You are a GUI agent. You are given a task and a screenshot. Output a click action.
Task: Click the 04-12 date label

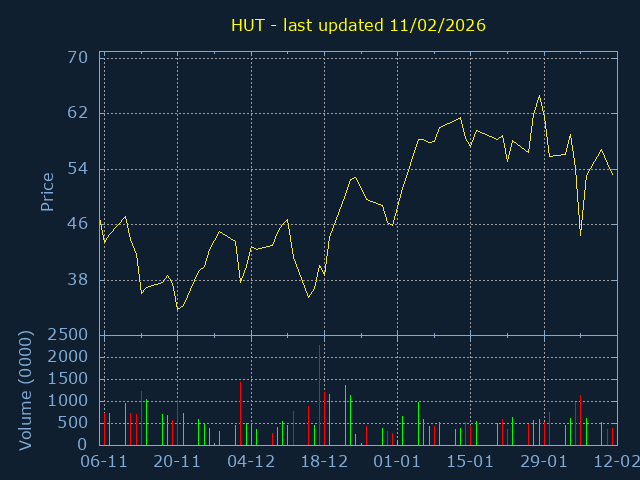(x=250, y=462)
